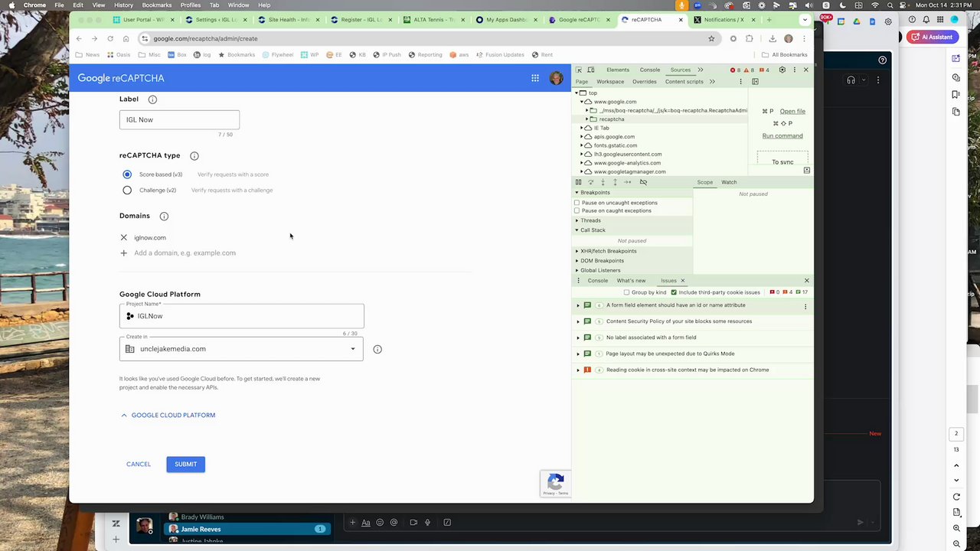Enable Pause on uncaught exceptions
980x551 pixels.
point(577,203)
